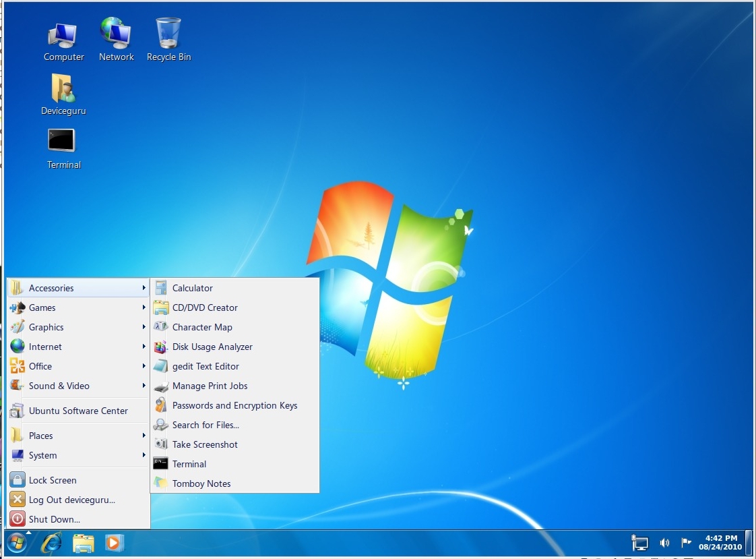Click the Take Screenshot camera icon
The width and height of the screenshot is (756, 559).
(x=160, y=444)
